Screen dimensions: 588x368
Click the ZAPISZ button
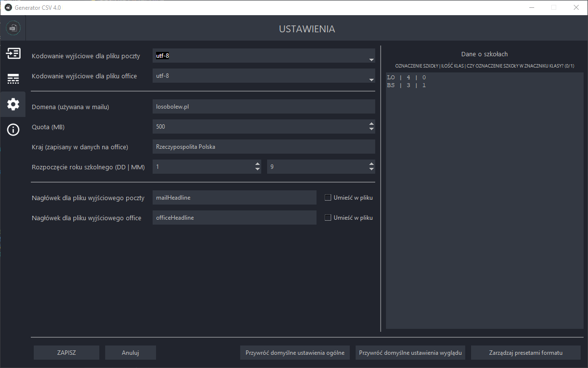click(67, 352)
